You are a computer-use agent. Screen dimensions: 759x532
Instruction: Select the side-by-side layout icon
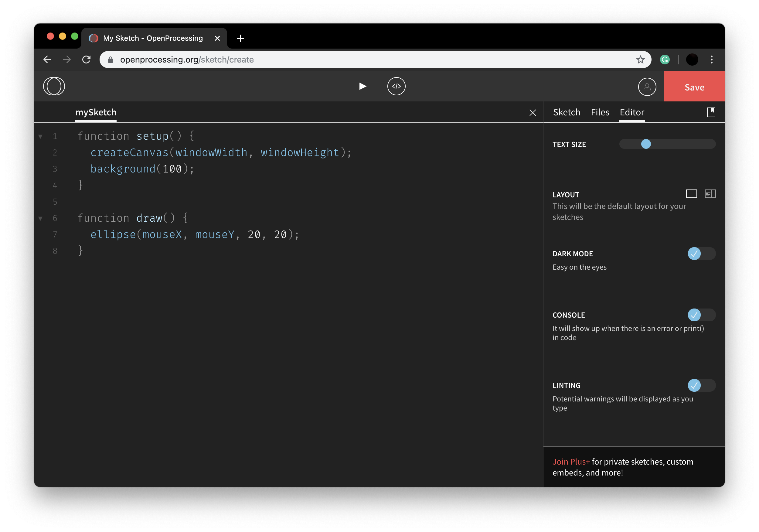(710, 194)
